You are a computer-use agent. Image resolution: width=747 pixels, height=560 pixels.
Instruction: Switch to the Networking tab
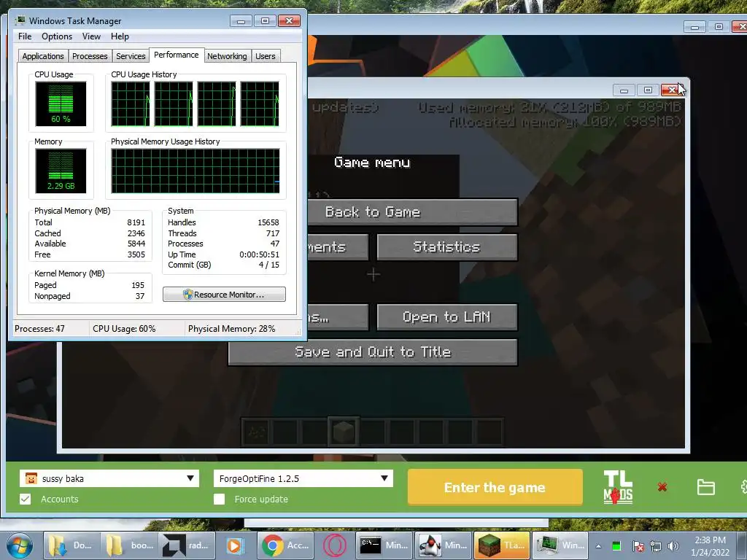228,56
